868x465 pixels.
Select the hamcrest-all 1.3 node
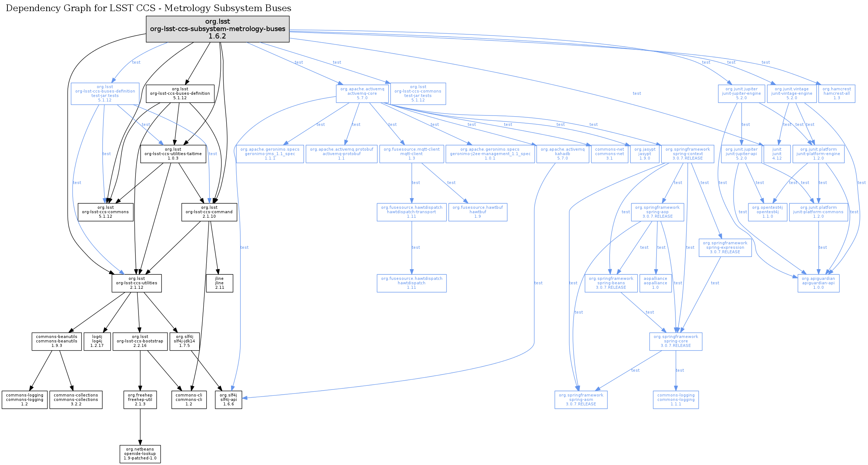(x=837, y=93)
